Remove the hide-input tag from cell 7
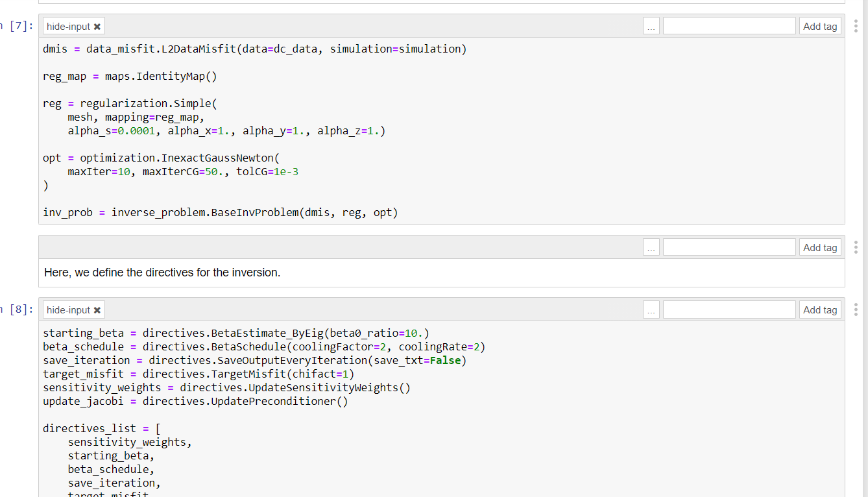Viewport: 868px width, 497px height. click(x=97, y=27)
